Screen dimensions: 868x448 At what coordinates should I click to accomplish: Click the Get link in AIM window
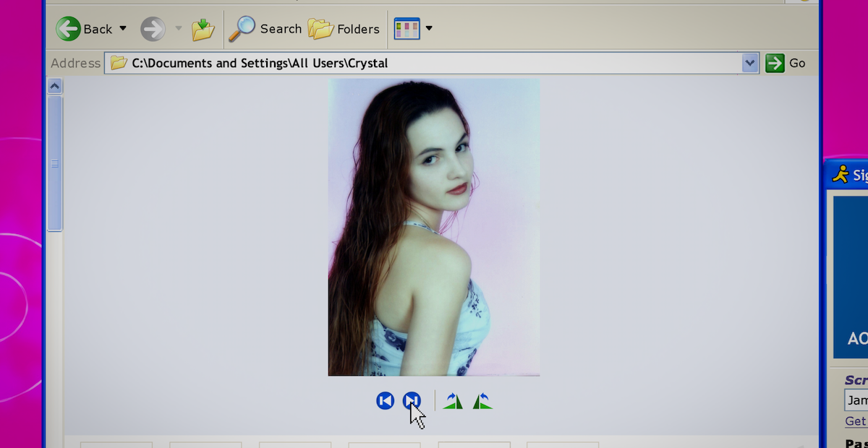(856, 421)
